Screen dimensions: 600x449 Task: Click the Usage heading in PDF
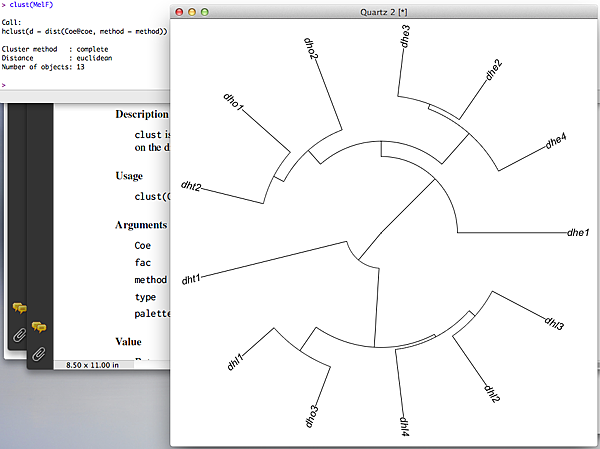[x=129, y=176]
